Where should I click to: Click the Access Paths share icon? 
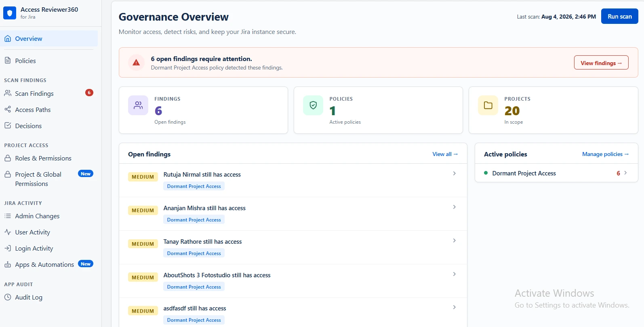coord(8,110)
